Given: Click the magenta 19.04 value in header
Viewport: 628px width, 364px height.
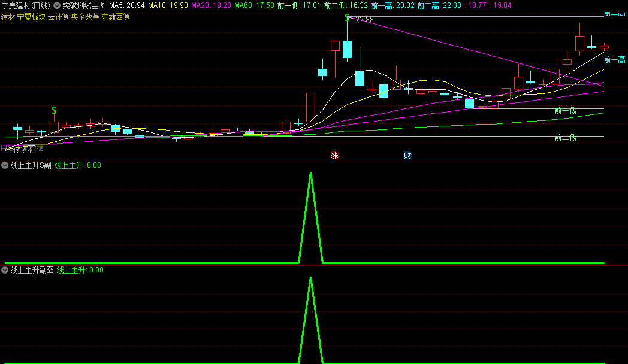Looking at the screenshot, I should [x=500, y=5].
